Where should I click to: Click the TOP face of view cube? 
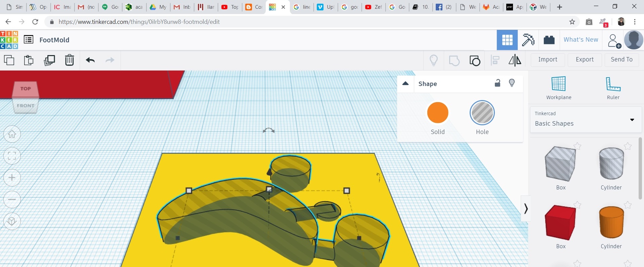tap(26, 89)
